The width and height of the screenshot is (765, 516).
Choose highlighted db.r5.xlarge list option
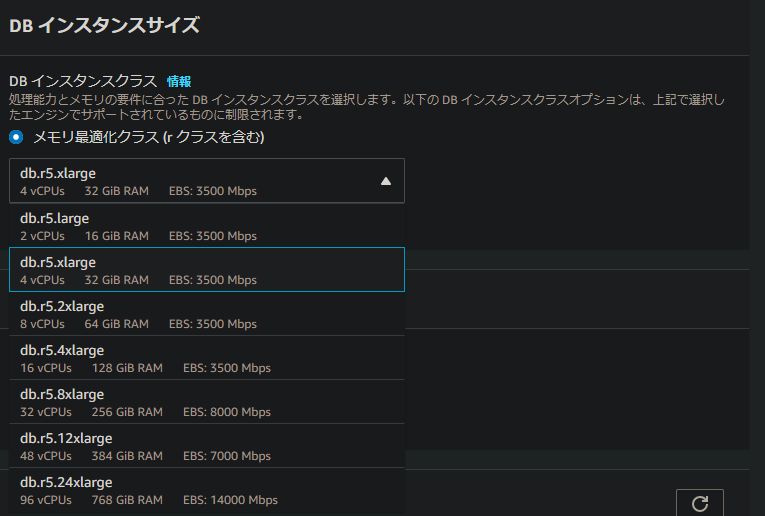point(207,270)
